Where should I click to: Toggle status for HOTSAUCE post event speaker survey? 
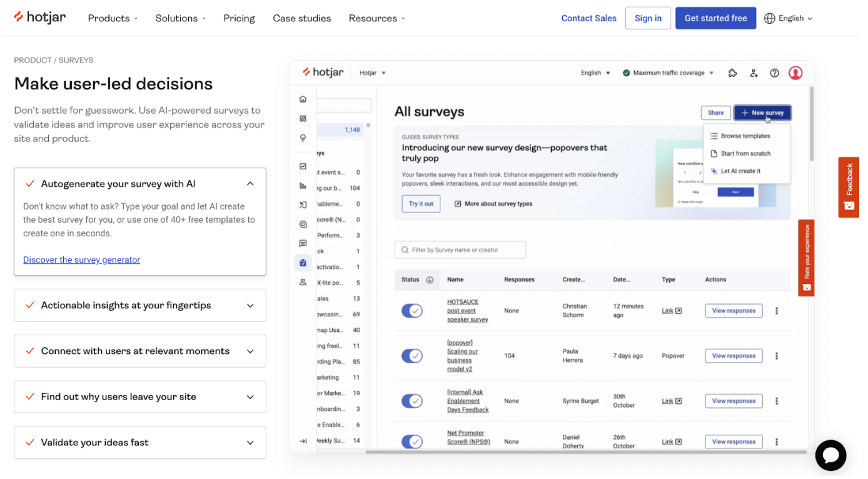click(411, 310)
